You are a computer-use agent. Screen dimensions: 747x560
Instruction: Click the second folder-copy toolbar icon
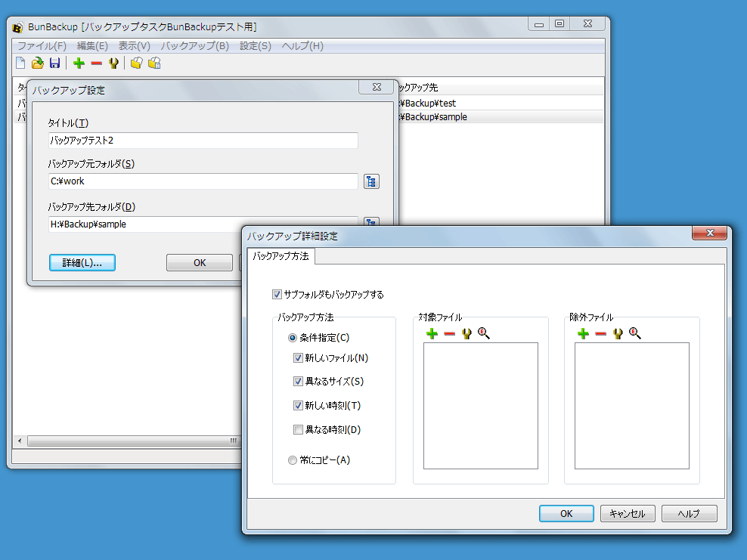(x=154, y=63)
